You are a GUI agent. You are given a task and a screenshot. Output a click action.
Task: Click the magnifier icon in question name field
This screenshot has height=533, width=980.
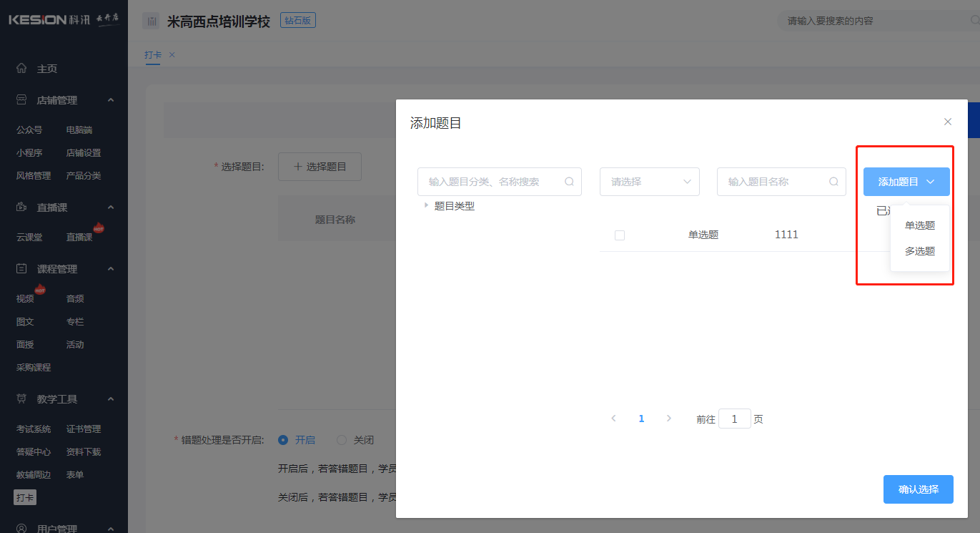pyautogui.click(x=833, y=182)
